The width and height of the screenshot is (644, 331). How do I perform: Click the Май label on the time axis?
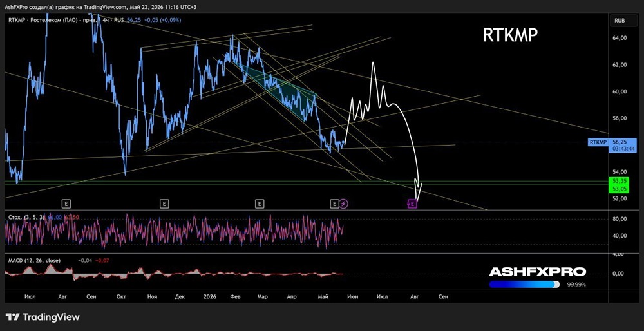(323, 296)
